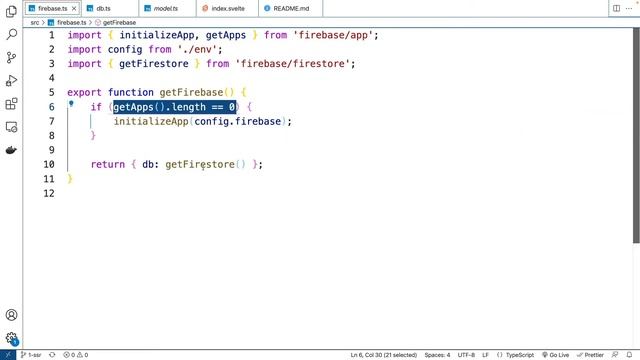Click the firebase.ts breadcrumb segment
This screenshot has width=640, height=360.
click(x=67, y=22)
